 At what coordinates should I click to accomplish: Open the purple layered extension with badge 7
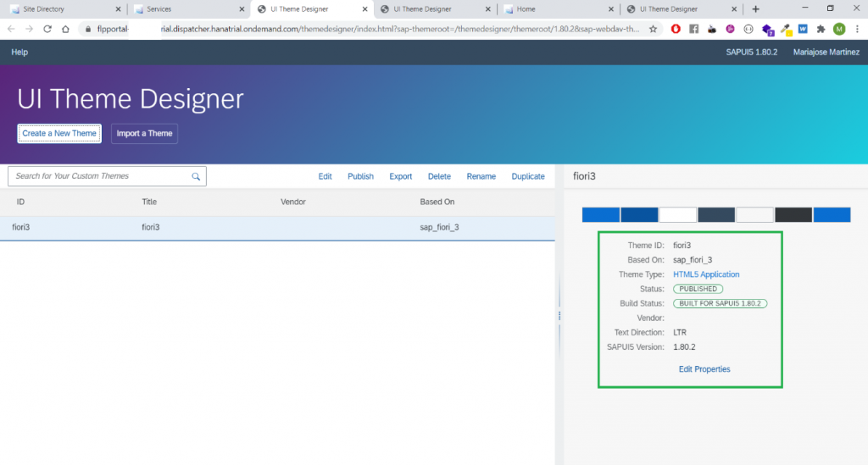[x=767, y=30]
